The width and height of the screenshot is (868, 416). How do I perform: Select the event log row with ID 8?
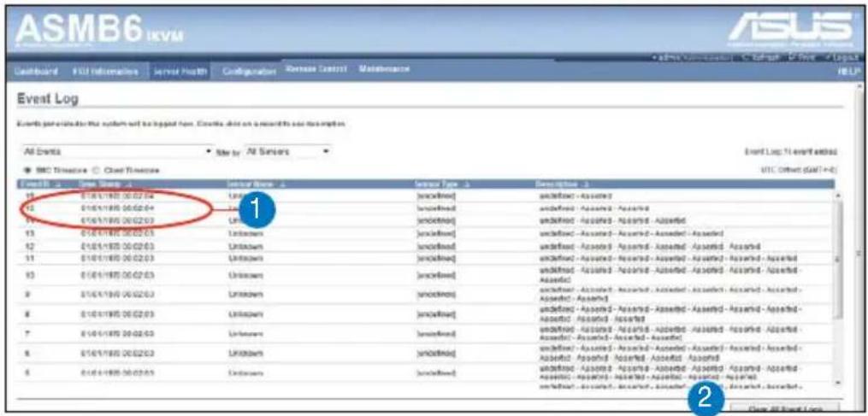tap(425, 313)
